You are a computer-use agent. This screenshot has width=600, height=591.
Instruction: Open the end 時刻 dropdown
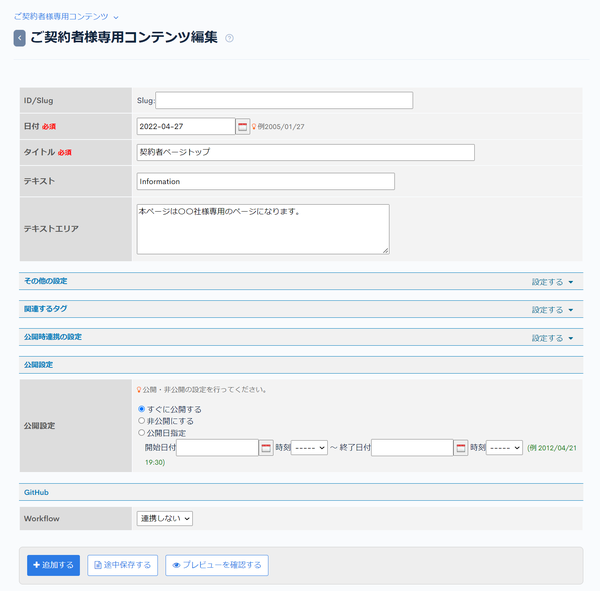pos(504,447)
